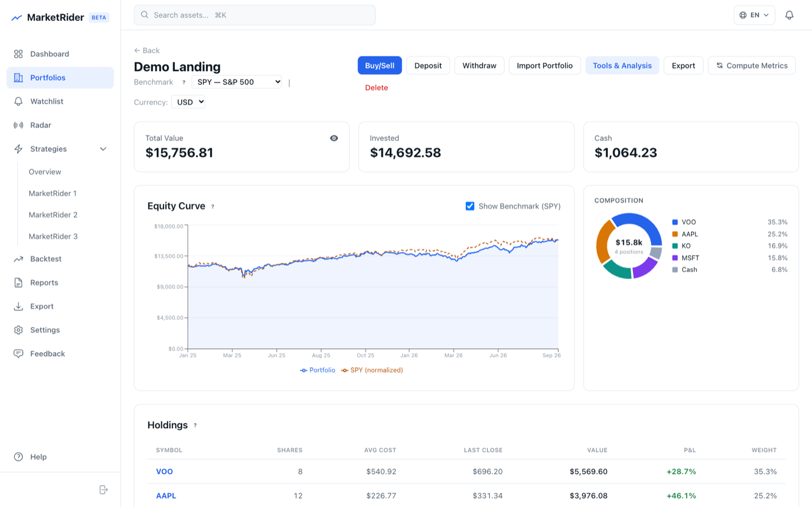Focus the Search assets field
Screen dimensions: 812x507
254,15
